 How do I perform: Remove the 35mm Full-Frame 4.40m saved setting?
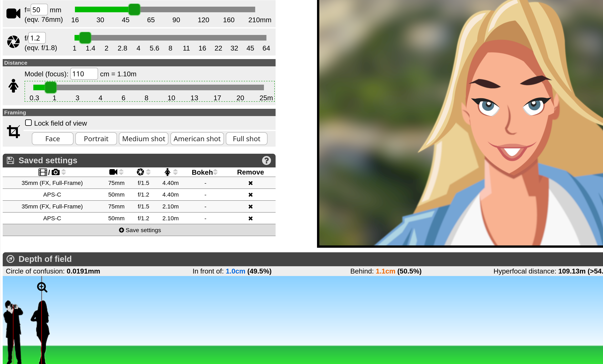(x=250, y=183)
